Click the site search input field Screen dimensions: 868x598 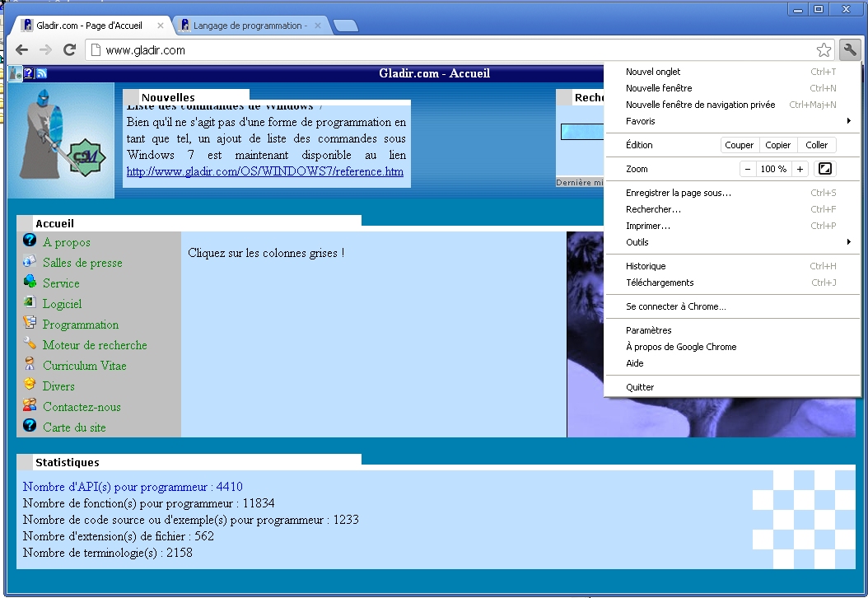coord(581,132)
